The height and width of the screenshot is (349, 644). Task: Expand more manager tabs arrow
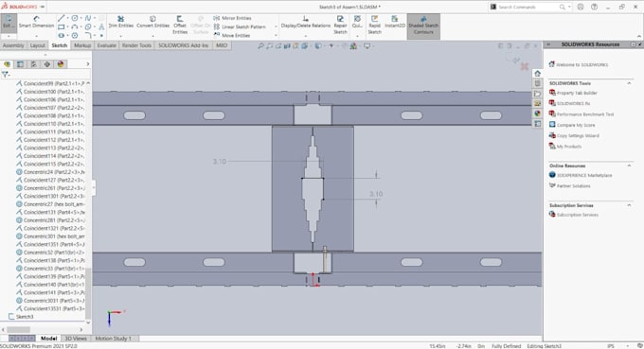point(87,64)
